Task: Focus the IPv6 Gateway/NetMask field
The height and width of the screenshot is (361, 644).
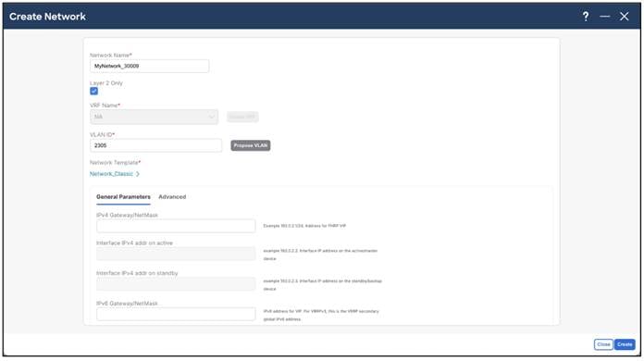Action: pyautogui.click(x=176, y=314)
